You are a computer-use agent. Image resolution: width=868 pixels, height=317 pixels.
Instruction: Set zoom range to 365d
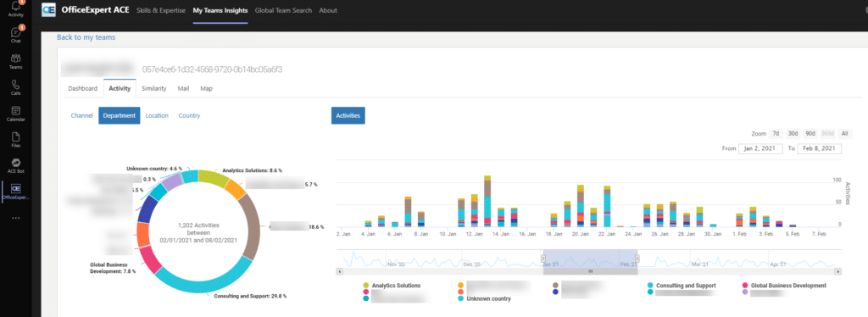pos(827,134)
